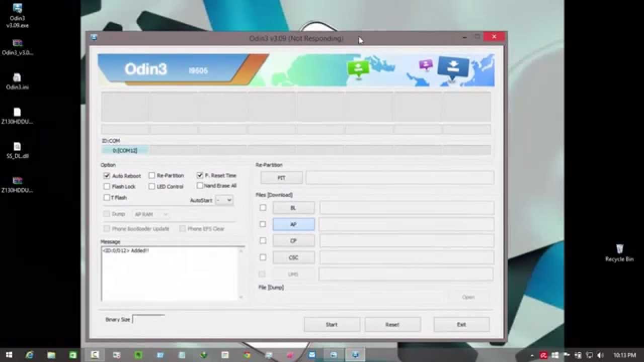Click the AP file path field
Screen dimensions: 644x362
pos(407,224)
